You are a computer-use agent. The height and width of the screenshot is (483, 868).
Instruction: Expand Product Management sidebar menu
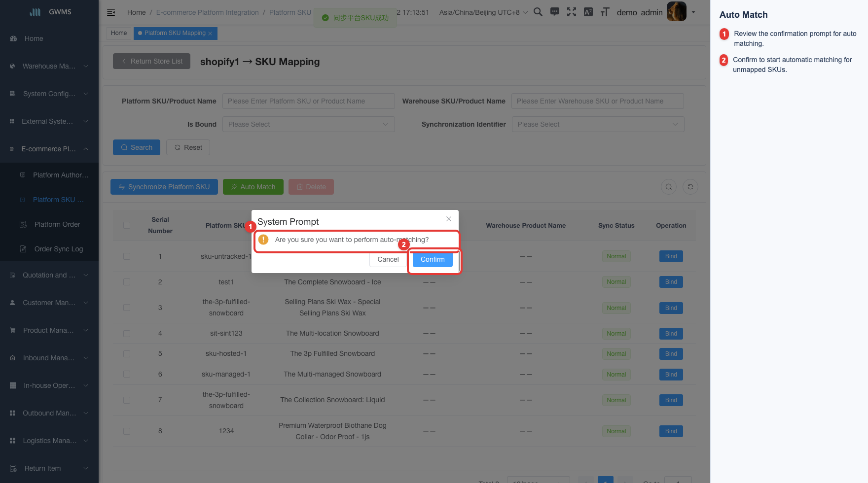(49, 330)
